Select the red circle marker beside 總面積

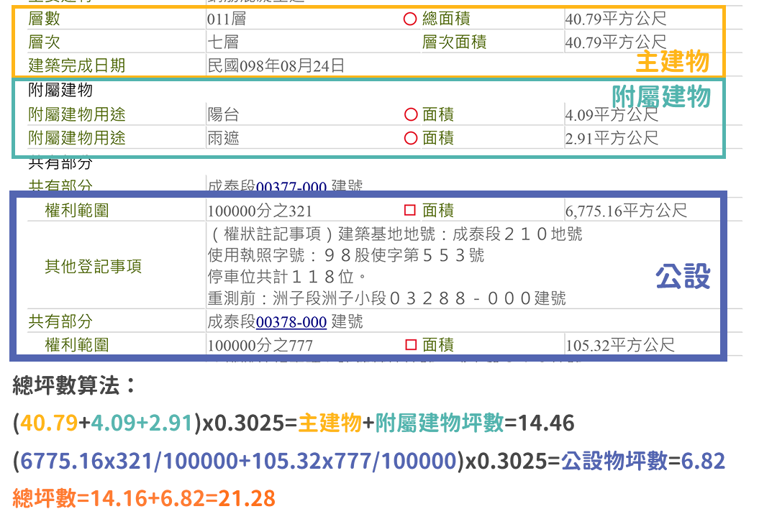tap(410, 19)
